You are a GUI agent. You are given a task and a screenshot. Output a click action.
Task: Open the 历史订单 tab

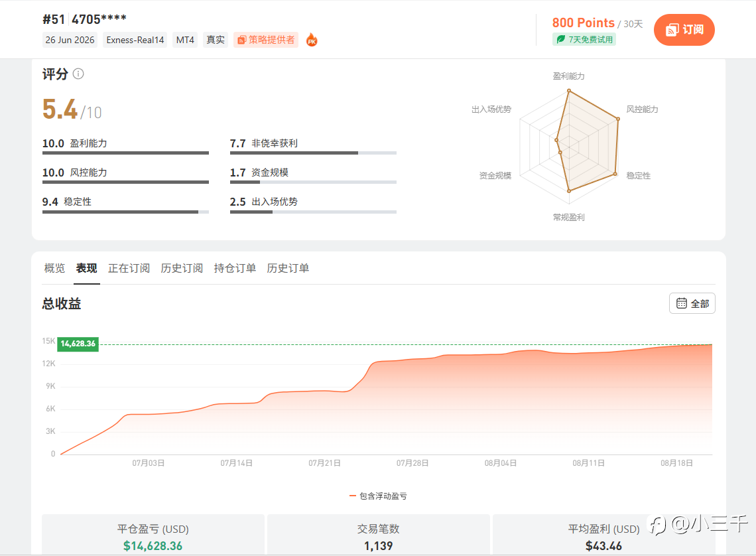[x=288, y=268]
